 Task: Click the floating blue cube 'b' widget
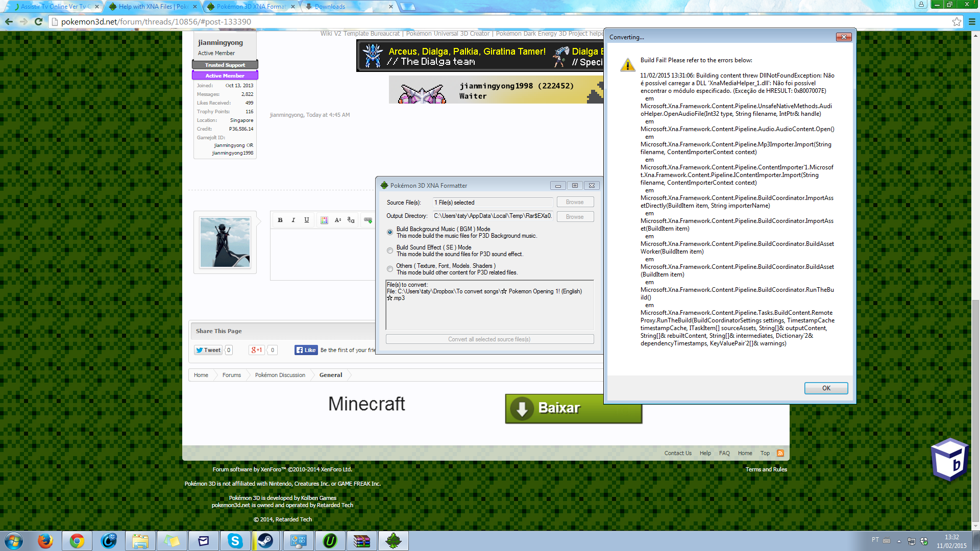click(950, 460)
